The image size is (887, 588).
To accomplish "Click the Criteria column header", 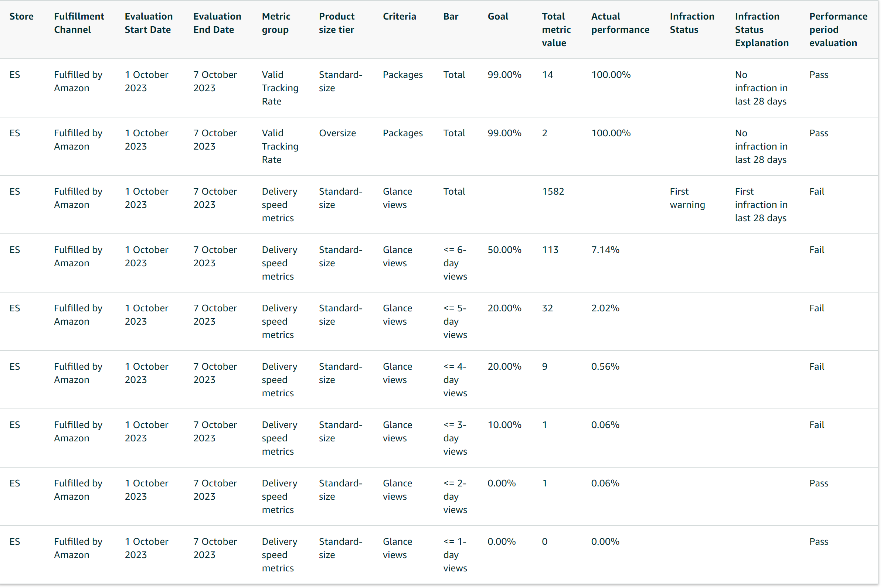I will 399,17.
